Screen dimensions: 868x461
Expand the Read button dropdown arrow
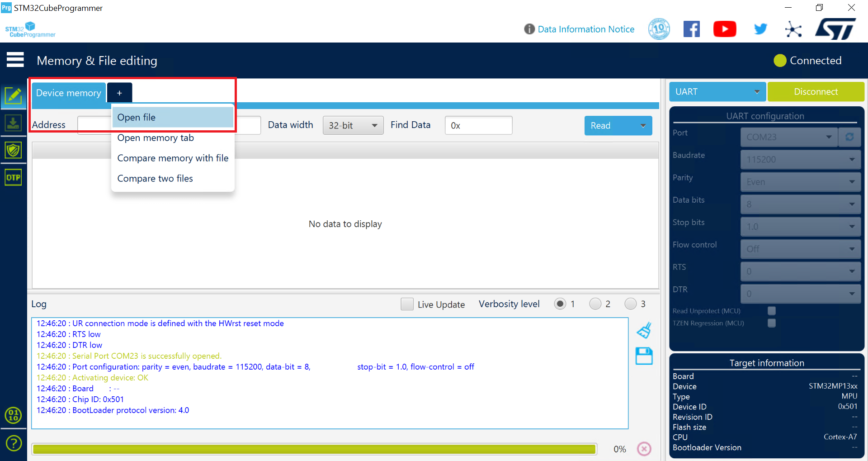tap(643, 126)
